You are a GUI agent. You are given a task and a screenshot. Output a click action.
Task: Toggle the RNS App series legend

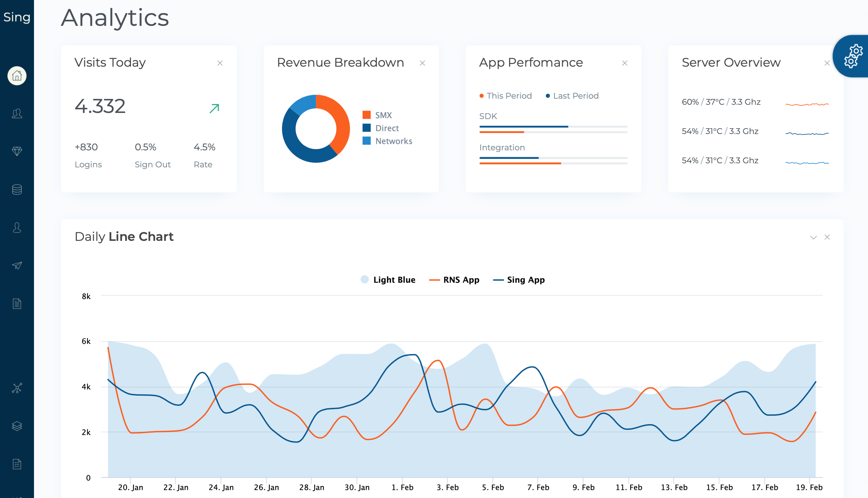point(454,279)
